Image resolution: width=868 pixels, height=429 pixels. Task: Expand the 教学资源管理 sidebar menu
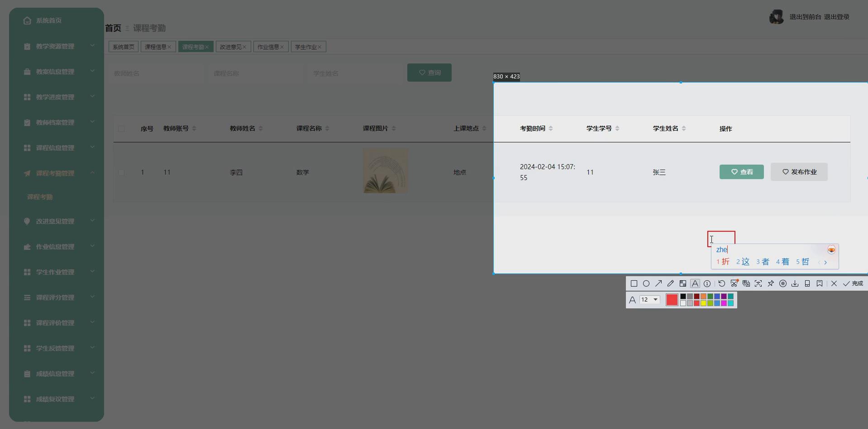(x=56, y=46)
